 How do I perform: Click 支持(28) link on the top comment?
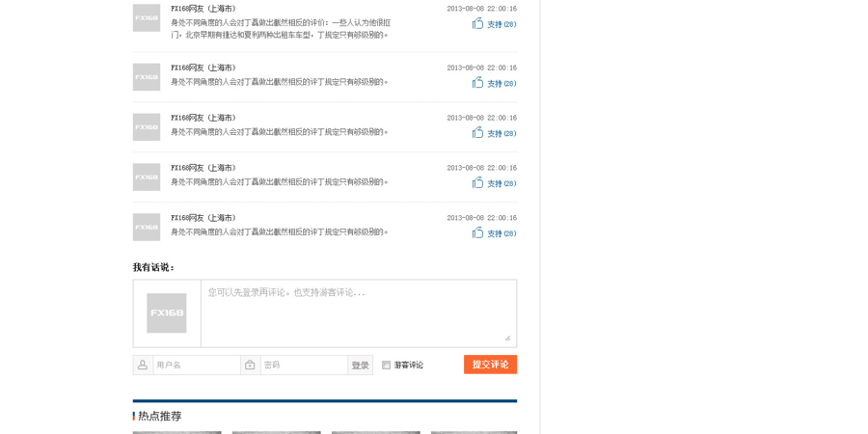[501, 25]
